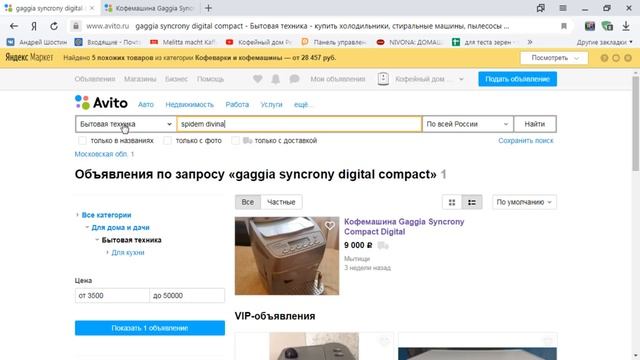Image resolution: width=640 pixels, height=360 pixels.
Task: Click the до 50000 maximum price field
Action: coord(187,296)
